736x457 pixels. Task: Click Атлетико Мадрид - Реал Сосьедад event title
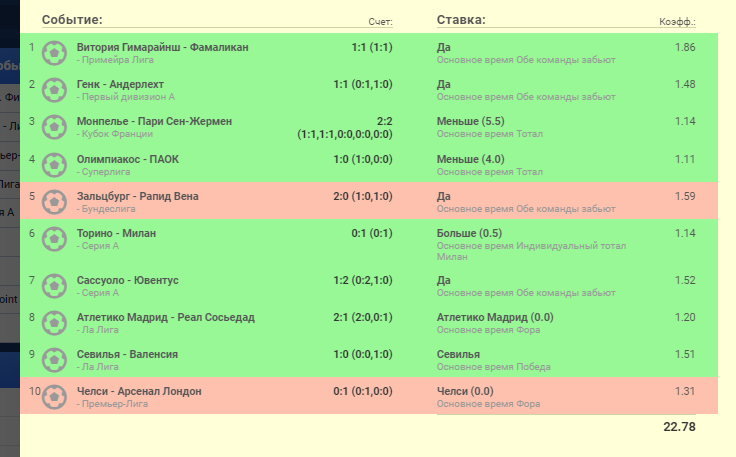[166, 318]
